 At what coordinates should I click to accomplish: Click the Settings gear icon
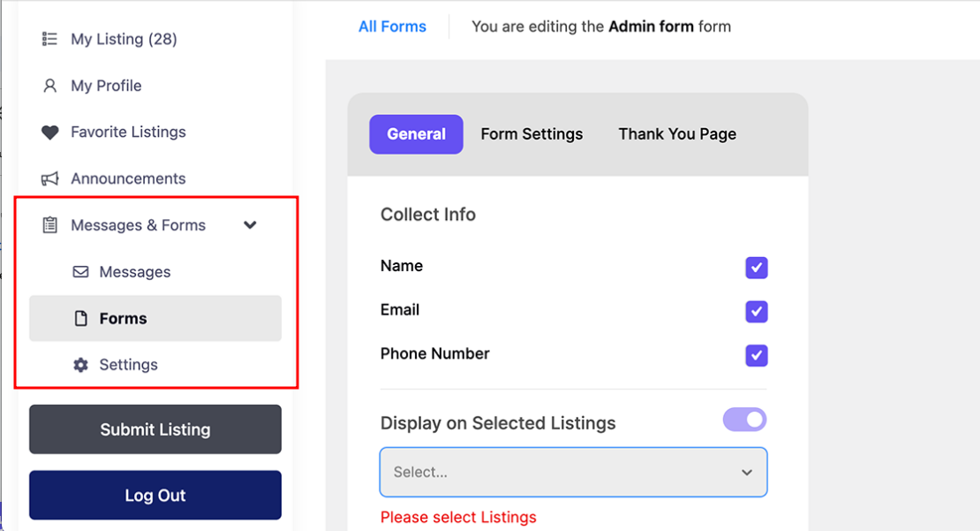(80, 365)
